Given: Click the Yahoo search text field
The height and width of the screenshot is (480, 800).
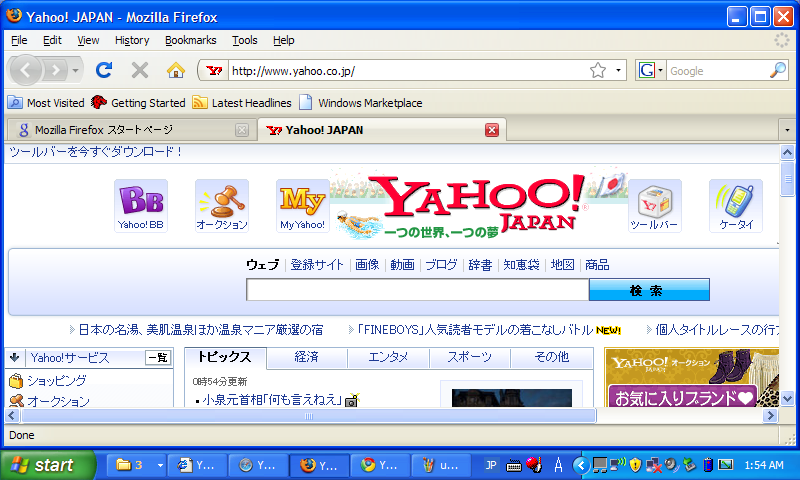Looking at the screenshot, I should click(417, 290).
